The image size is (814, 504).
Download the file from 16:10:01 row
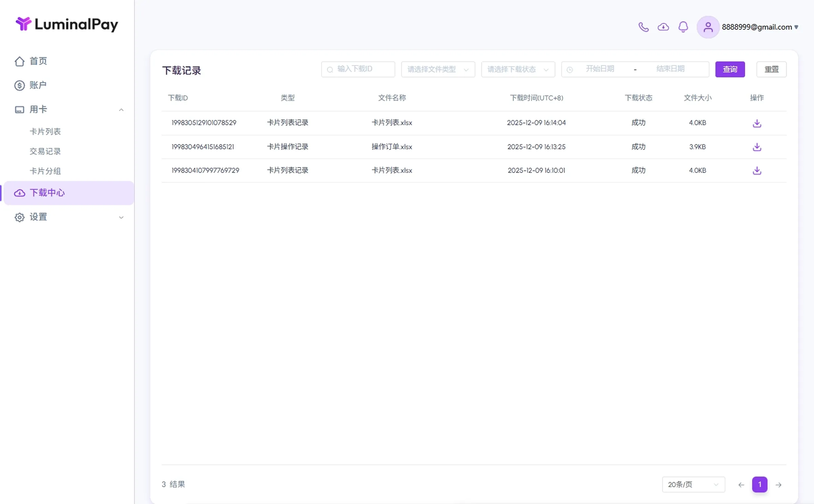[x=757, y=171]
